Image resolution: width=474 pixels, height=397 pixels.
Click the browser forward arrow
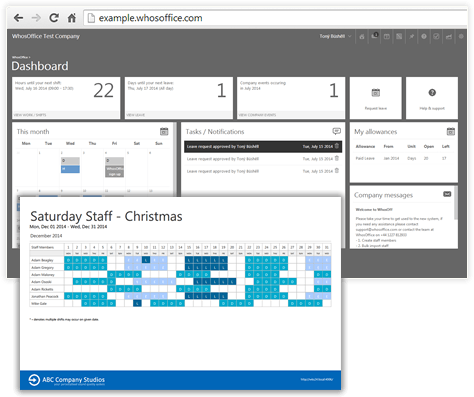(x=36, y=18)
